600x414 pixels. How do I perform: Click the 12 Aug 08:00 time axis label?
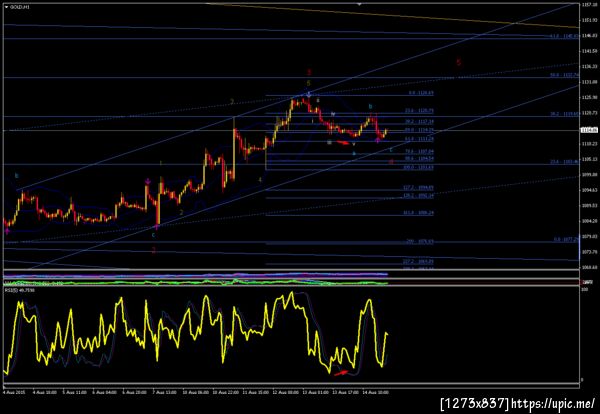pos(285,392)
